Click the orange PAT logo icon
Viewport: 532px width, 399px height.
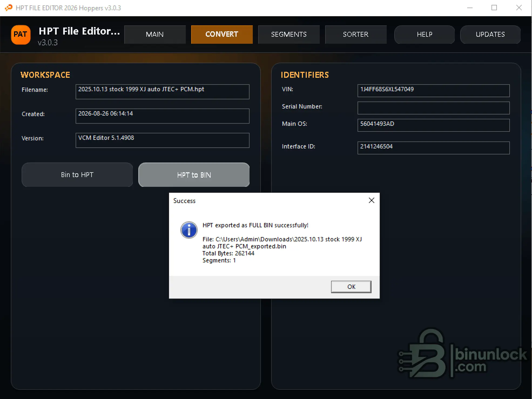pos(21,35)
